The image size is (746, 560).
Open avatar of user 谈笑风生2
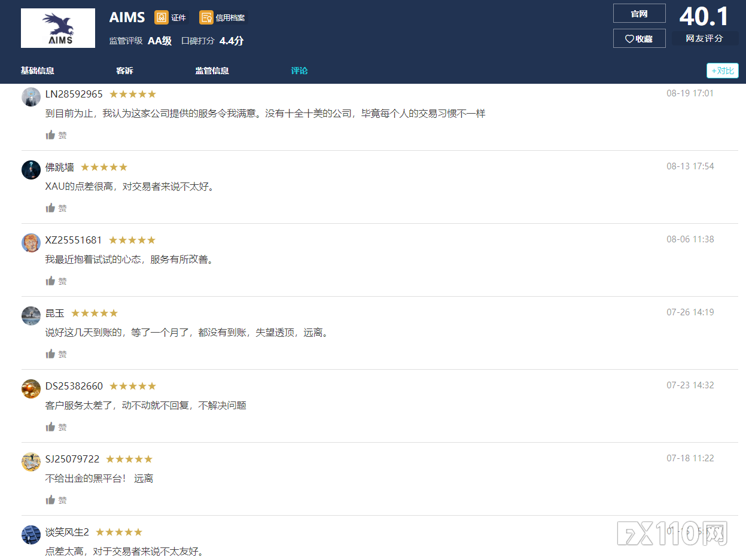click(x=31, y=535)
